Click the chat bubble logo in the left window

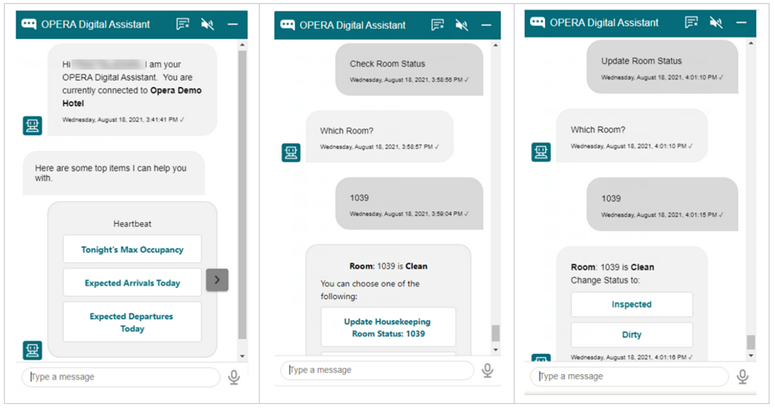[29, 24]
